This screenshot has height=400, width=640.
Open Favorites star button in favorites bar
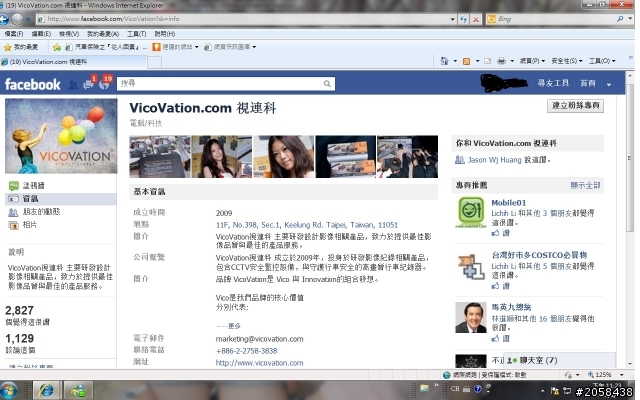pyautogui.click(x=21, y=47)
